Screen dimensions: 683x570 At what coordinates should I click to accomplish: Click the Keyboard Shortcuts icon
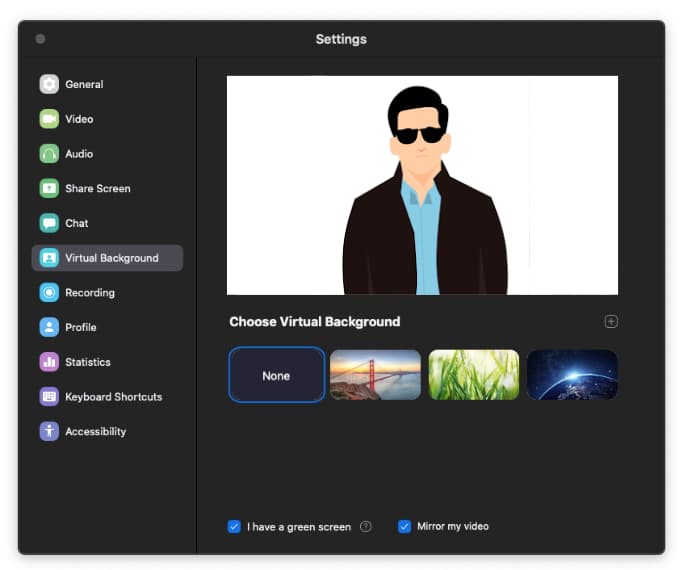tap(49, 397)
